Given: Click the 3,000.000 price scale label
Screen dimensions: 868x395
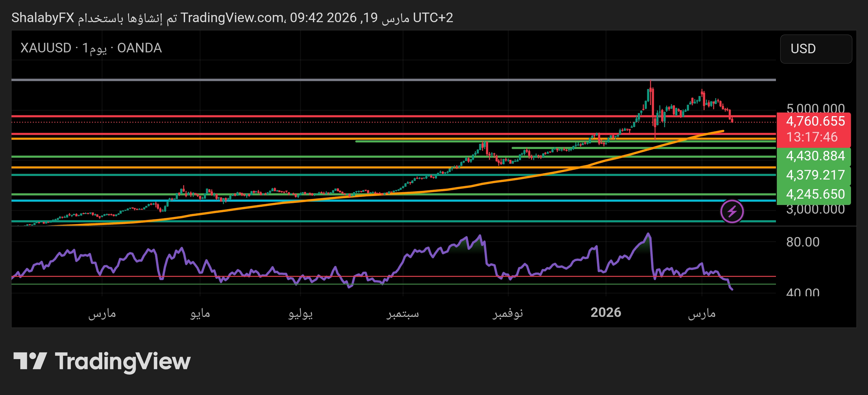Looking at the screenshot, I should [x=815, y=210].
